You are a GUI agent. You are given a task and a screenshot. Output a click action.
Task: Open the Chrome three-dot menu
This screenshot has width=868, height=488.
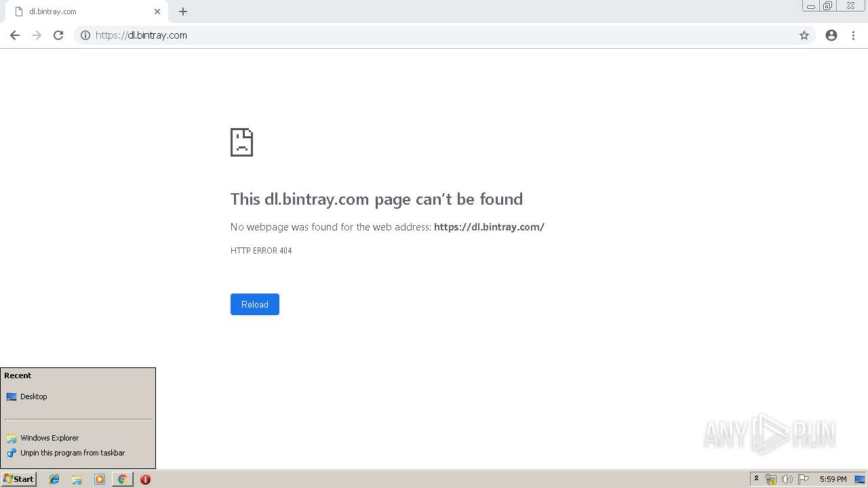pyautogui.click(x=853, y=35)
